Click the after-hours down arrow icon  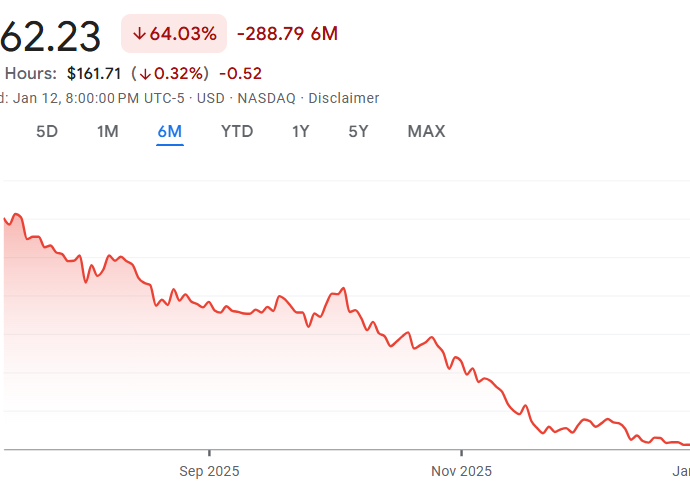(x=146, y=73)
